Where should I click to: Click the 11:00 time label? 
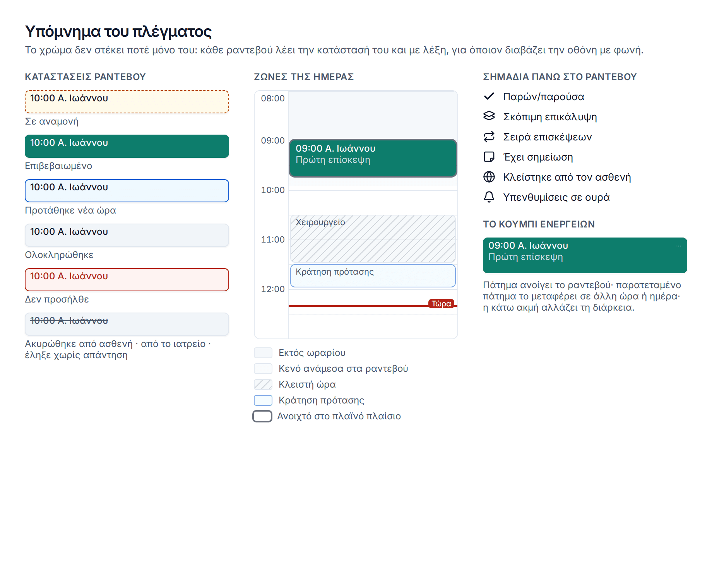(273, 239)
